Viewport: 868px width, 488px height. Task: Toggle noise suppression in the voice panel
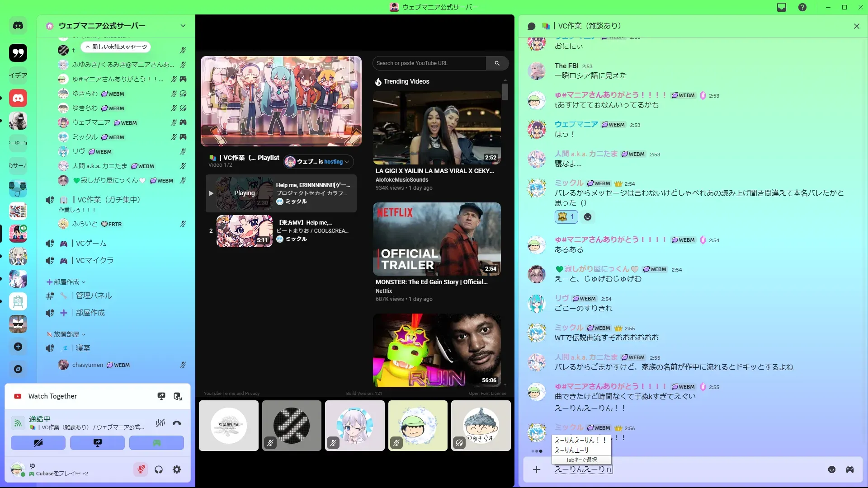coord(160,423)
